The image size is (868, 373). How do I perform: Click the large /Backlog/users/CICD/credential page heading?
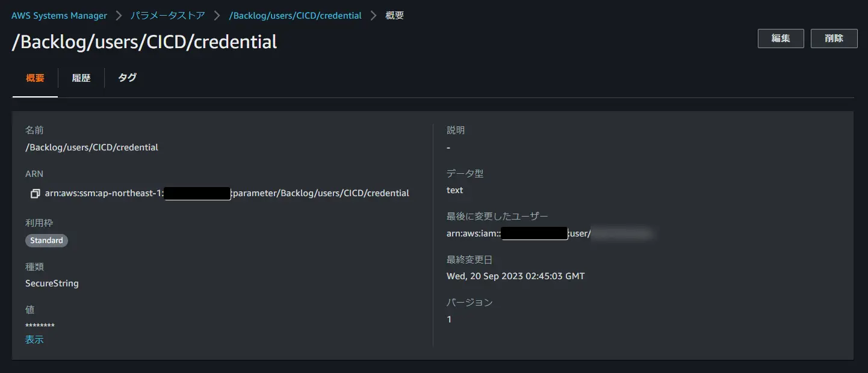click(x=144, y=42)
